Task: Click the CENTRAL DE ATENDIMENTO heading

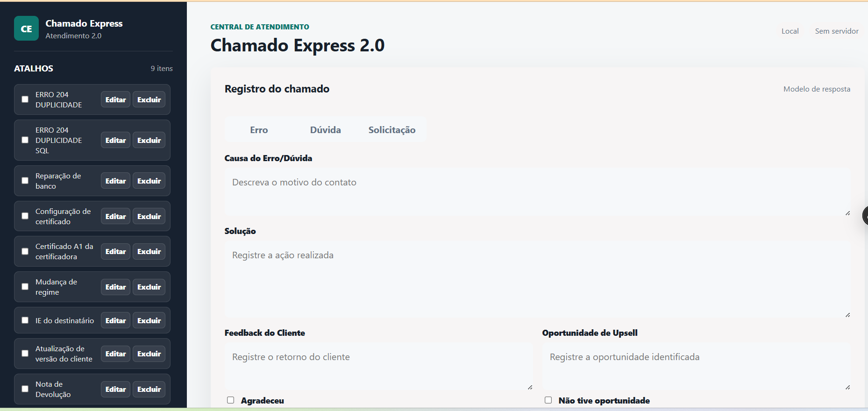Action: (x=260, y=27)
